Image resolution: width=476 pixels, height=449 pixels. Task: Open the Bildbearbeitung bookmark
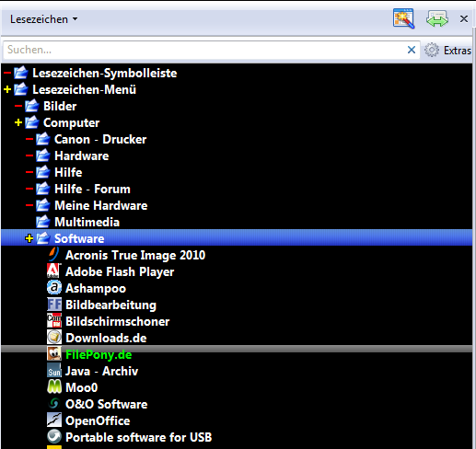click(110, 305)
